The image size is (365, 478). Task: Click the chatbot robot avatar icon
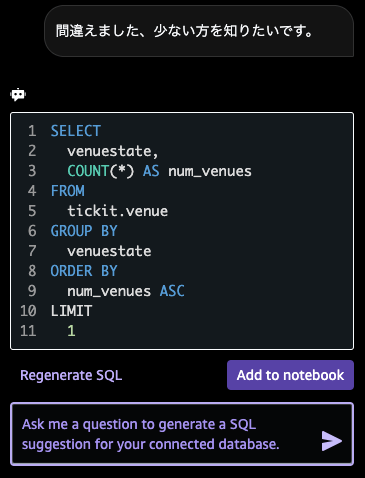tap(18, 95)
